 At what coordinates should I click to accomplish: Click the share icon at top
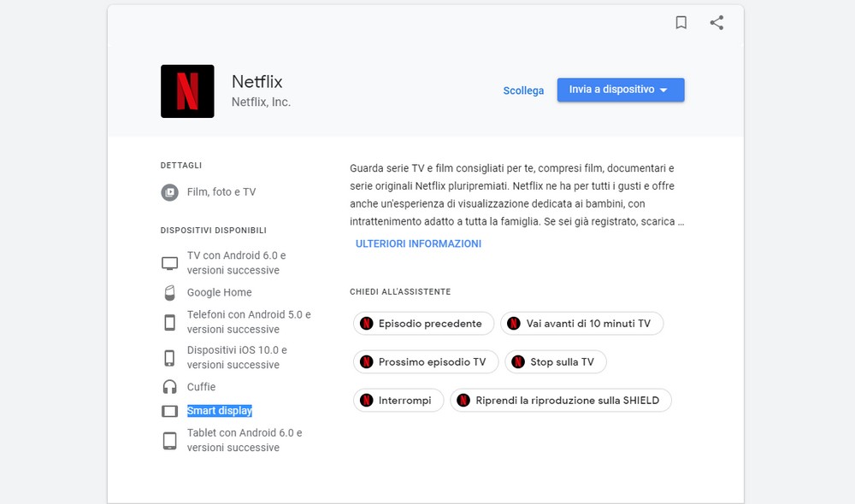716,23
